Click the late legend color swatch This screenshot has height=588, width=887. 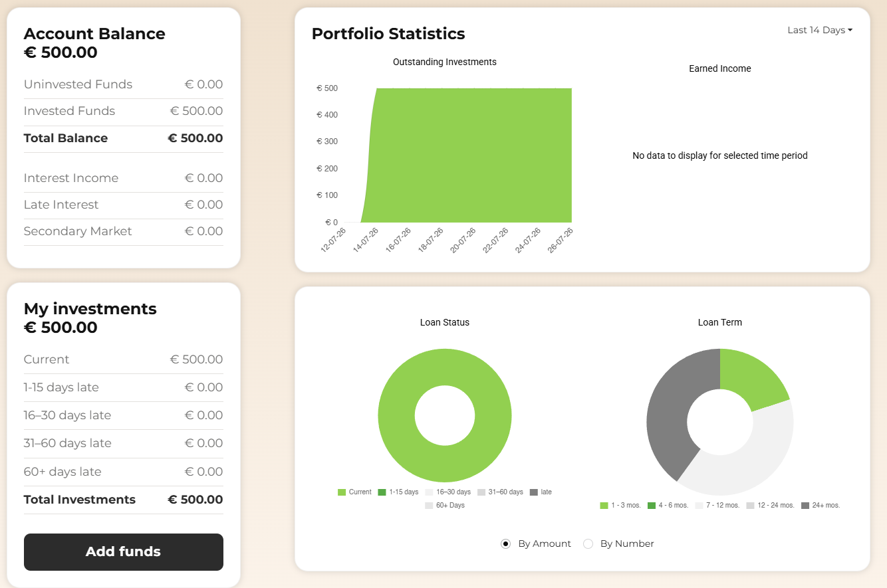[534, 492]
